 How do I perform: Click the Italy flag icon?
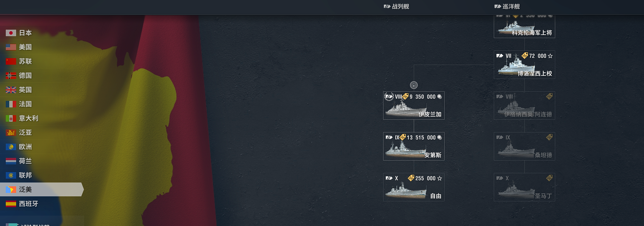[11, 119]
